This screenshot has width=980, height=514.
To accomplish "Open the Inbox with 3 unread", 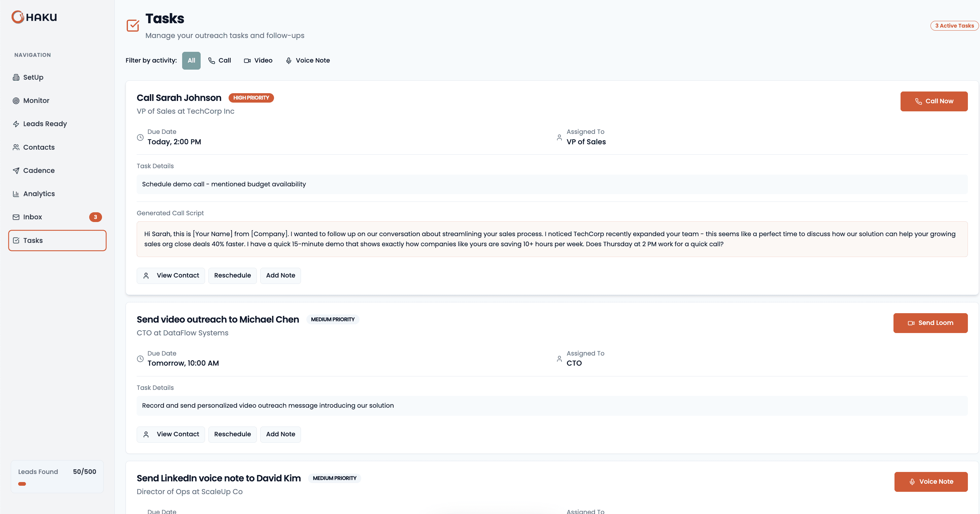I will click(32, 217).
